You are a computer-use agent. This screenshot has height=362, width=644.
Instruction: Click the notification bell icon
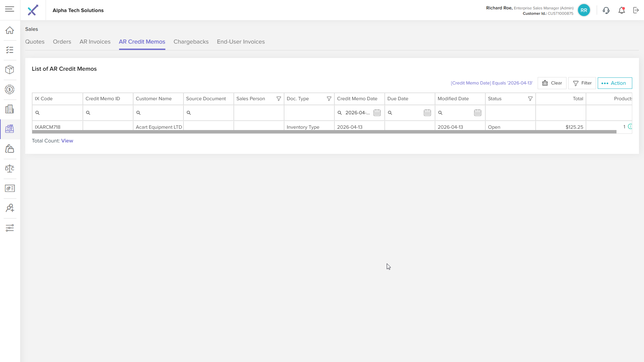622,10
